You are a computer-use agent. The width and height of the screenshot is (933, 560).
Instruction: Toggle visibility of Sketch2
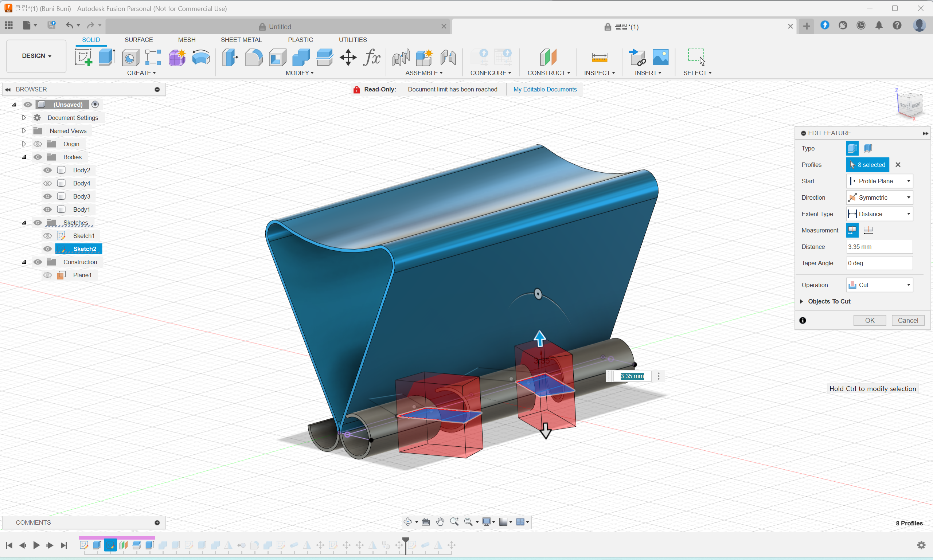pyautogui.click(x=47, y=249)
